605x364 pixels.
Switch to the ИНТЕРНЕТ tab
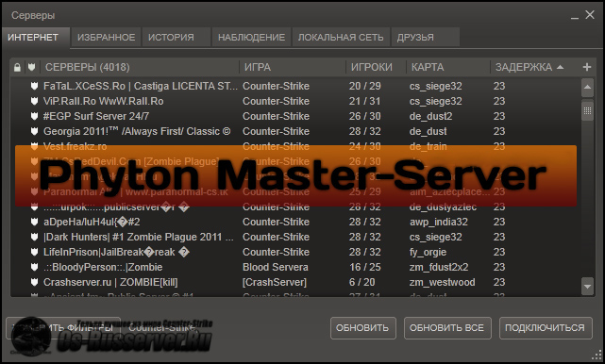pyautogui.click(x=36, y=38)
